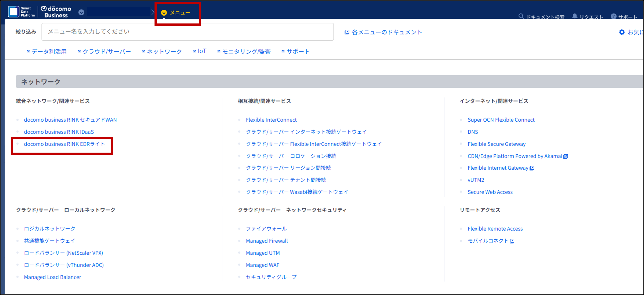Click Flexible Internet Gateway external link icon
This screenshot has width=644, height=295.
(x=532, y=168)
